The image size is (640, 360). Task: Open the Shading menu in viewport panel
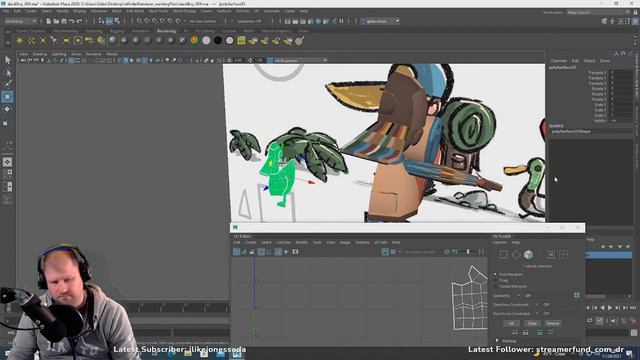(40, 54)
